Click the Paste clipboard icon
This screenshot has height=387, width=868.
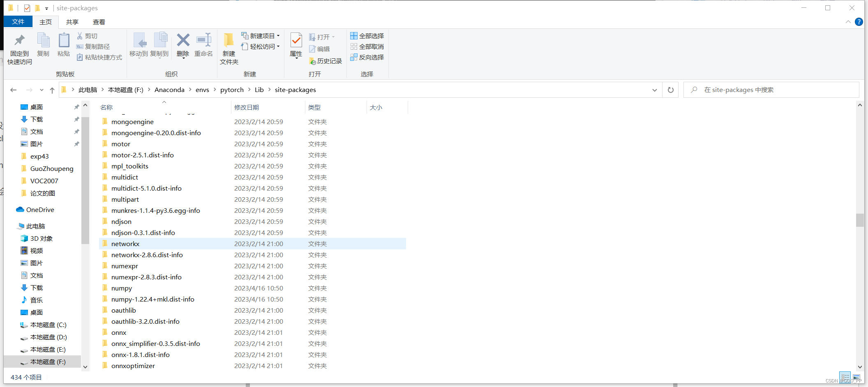click(64, 40)
